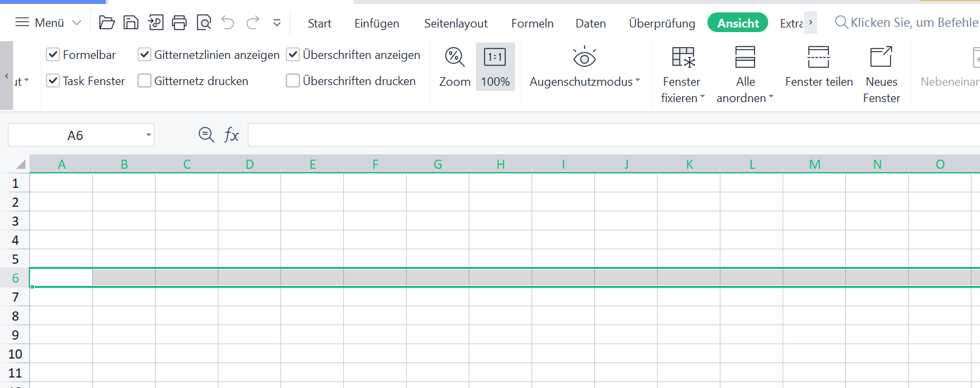Set zoom to 100% icon
Screen dimensions: 980x388
click(x=495, y=58)
